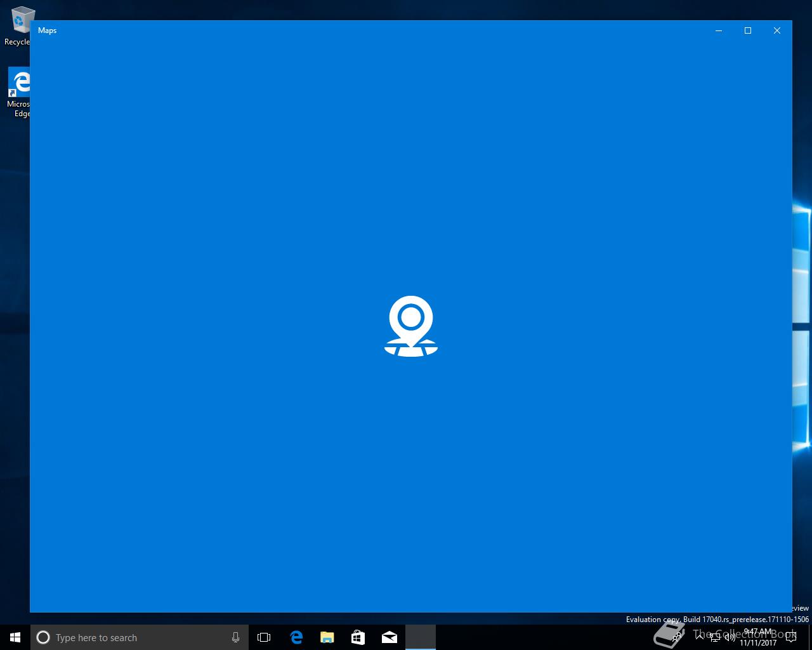812x650 pixels.
Task: Open the volume control in the tray
Action: tap(730, 637)
